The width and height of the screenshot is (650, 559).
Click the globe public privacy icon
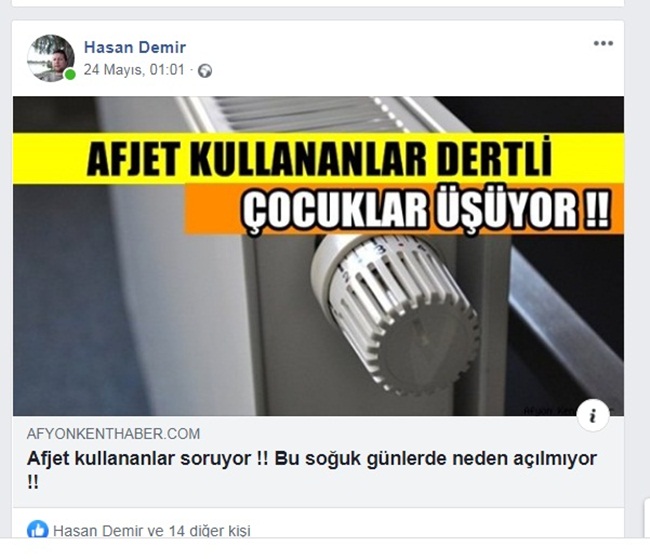[x=205, y=71]
